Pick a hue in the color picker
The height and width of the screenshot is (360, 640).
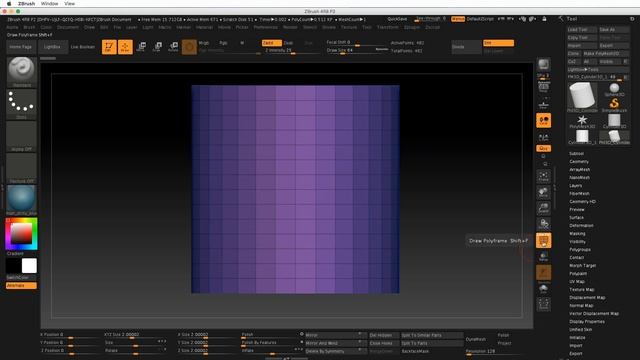[x=21, y=234]
